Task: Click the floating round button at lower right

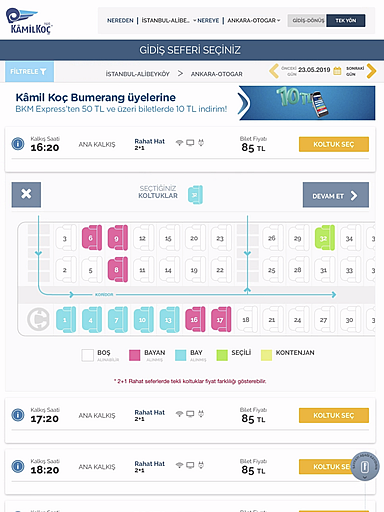Action: (x=365, y=467)
